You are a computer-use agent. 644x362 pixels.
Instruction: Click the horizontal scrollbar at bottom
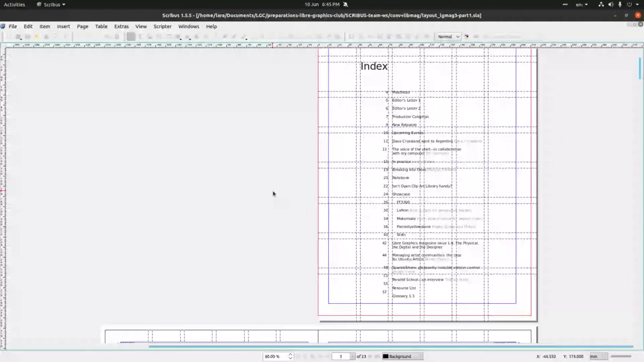[390, 346]
